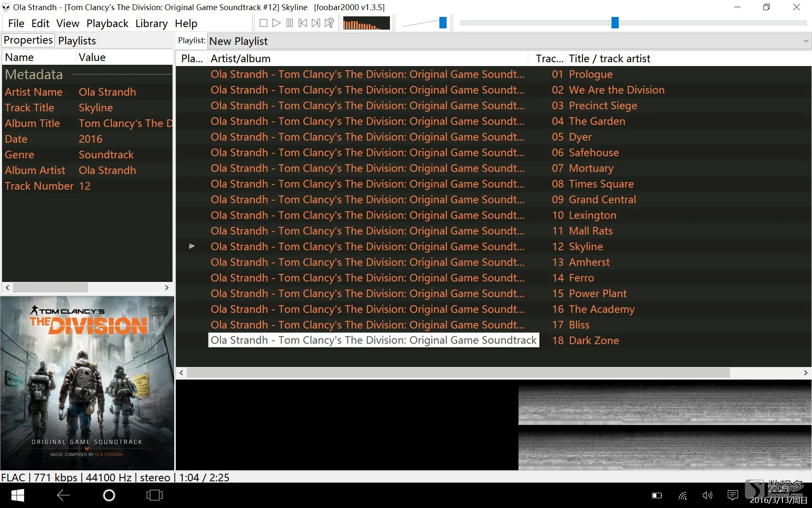
Task: Click the Artist/album column header
Action: (x=368, y=58)
